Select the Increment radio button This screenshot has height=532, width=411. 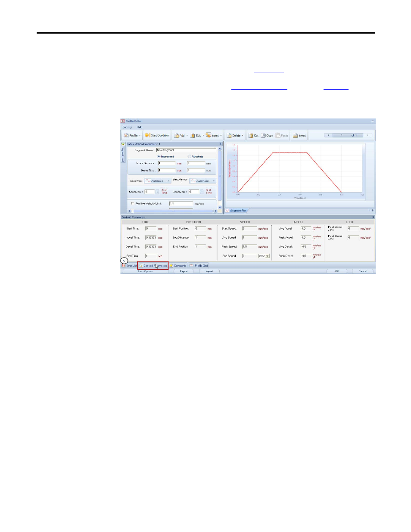point(159,156)
